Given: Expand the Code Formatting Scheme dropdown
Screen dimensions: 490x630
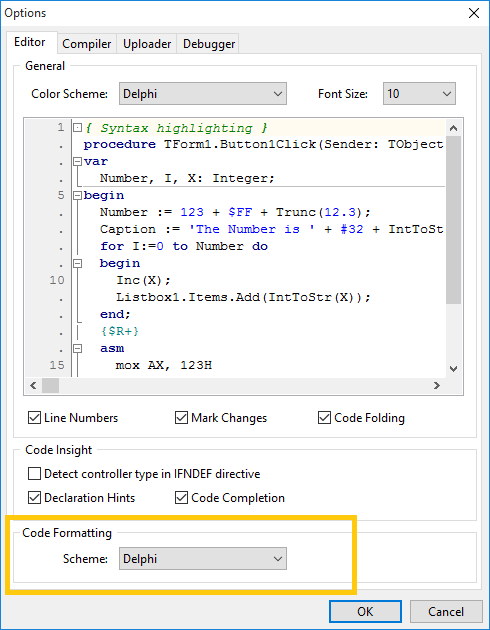Looking at the screenshot, I should tap(203, 558).
